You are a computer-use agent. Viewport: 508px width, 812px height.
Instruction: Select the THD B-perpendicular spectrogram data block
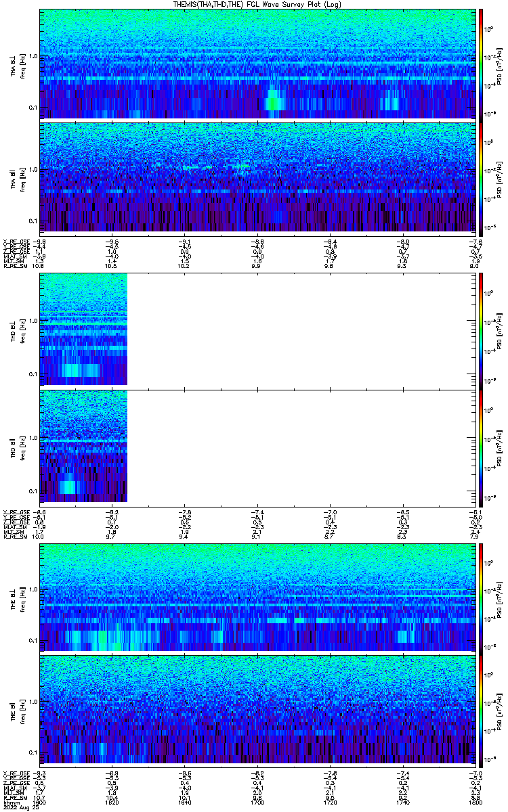83,329
